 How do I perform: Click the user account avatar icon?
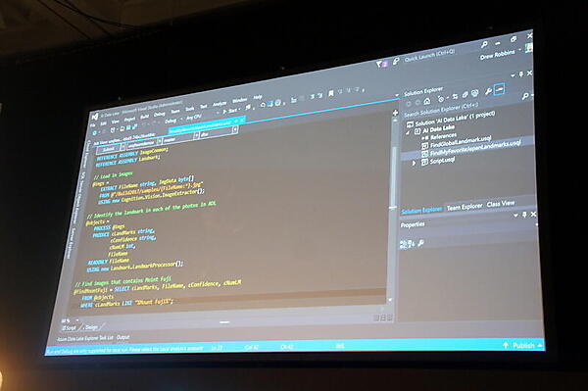click(x=528, y=48)
